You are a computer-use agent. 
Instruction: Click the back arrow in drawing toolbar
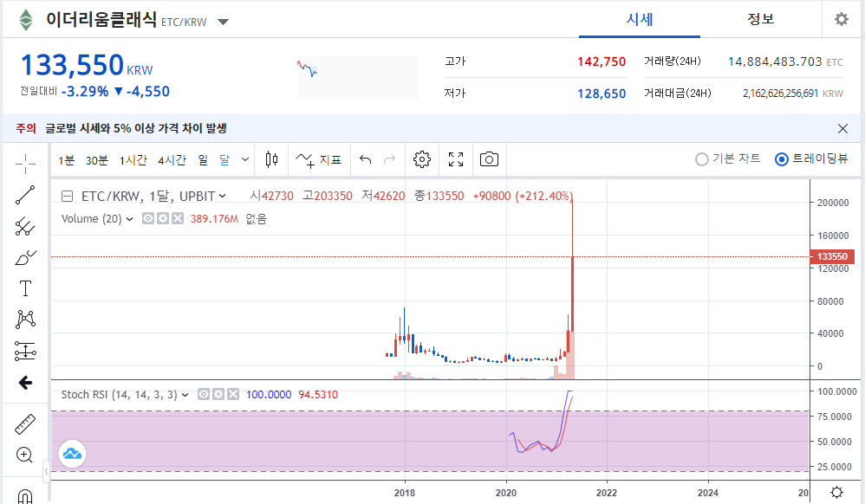(x=25, y=383)
